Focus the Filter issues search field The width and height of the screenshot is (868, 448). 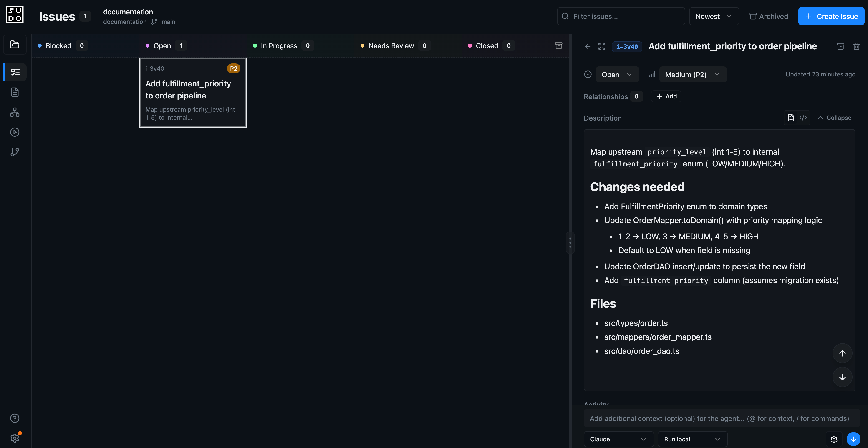click(x=621, y=16)
